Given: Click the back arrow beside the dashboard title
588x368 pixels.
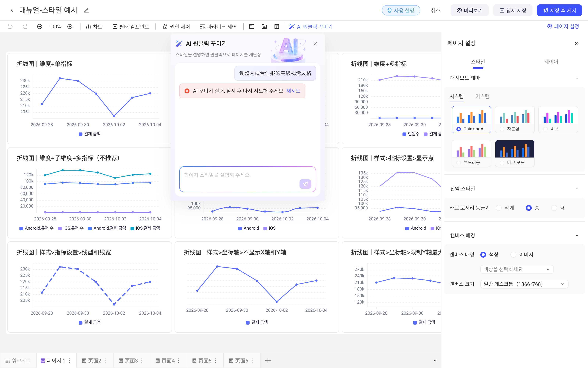Looking at the screenshot, I should pyautogui.click(x=12, y=10).
